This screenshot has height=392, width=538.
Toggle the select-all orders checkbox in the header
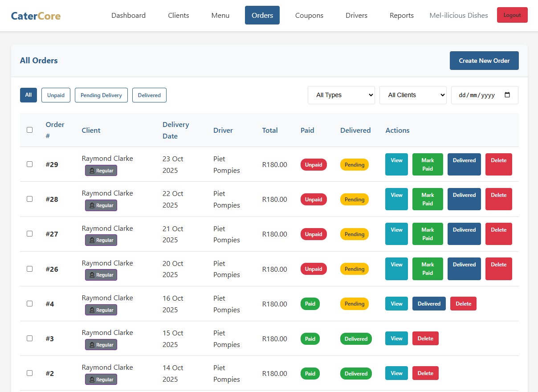pyautogui.click(x=29, y=130)
